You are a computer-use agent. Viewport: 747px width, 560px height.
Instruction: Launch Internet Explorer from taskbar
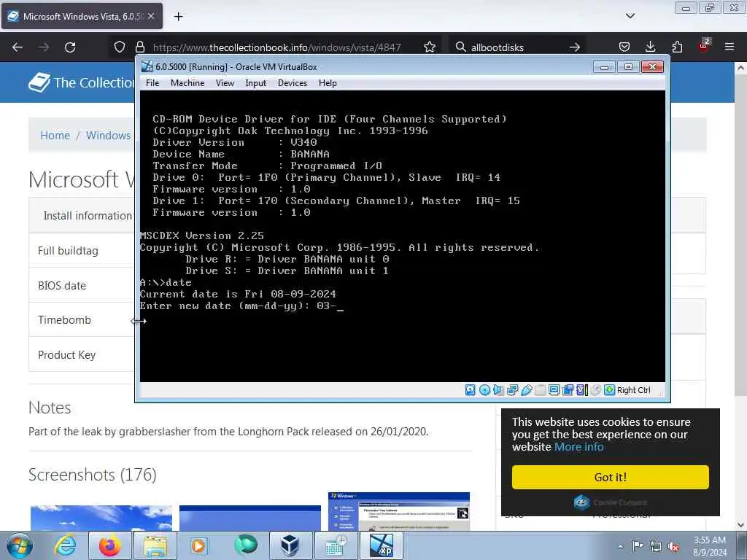pyautogui.click(x=65, y=545)
